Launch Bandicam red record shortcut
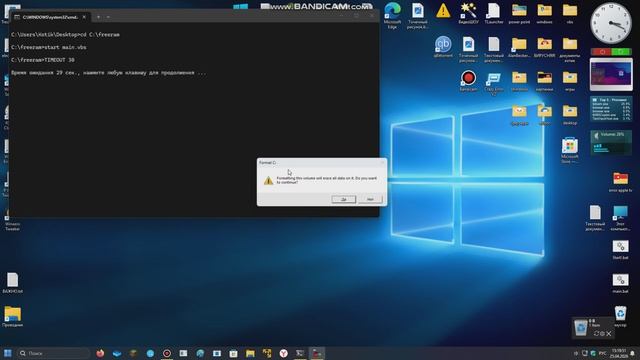 click(468, 80)
